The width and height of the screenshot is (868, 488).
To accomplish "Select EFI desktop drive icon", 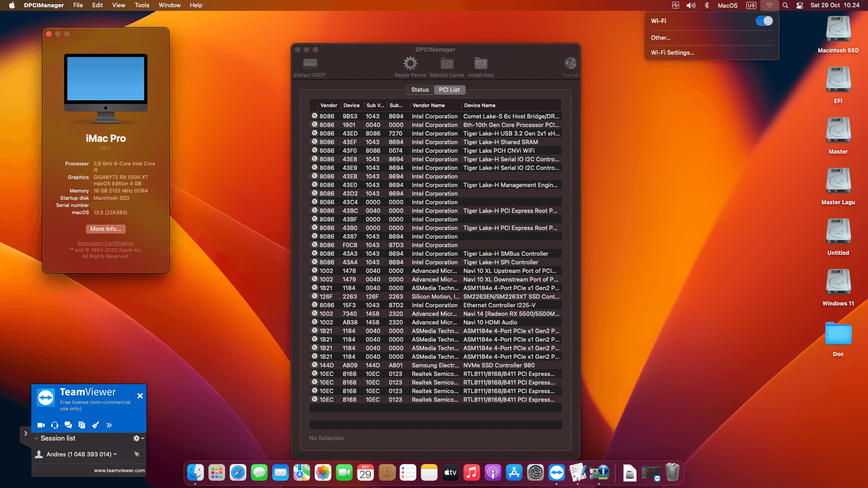I will (x=838, y=80).
